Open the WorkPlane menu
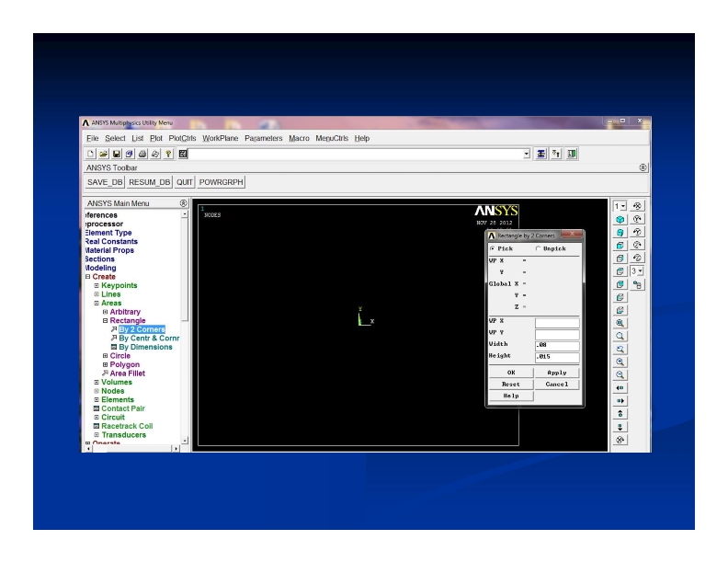Screen dimensions: 728x563 (222, 138)
